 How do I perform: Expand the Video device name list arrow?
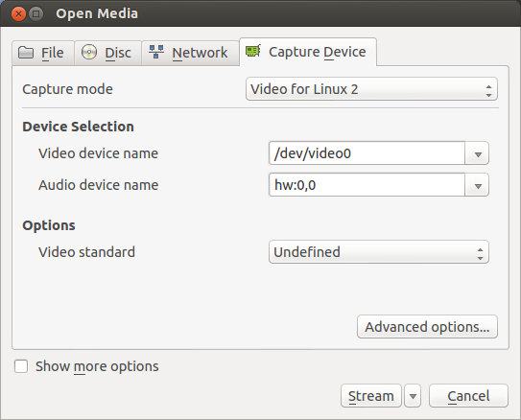(478, 153)
